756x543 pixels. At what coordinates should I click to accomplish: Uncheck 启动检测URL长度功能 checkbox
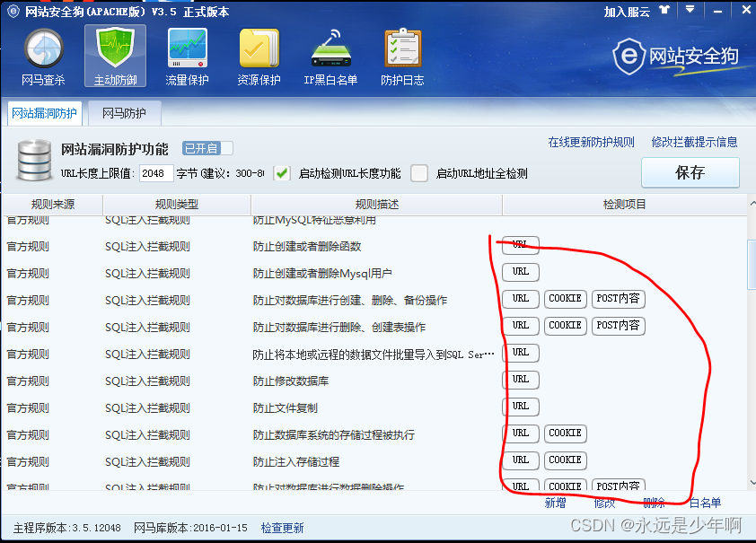coord(282,173)
